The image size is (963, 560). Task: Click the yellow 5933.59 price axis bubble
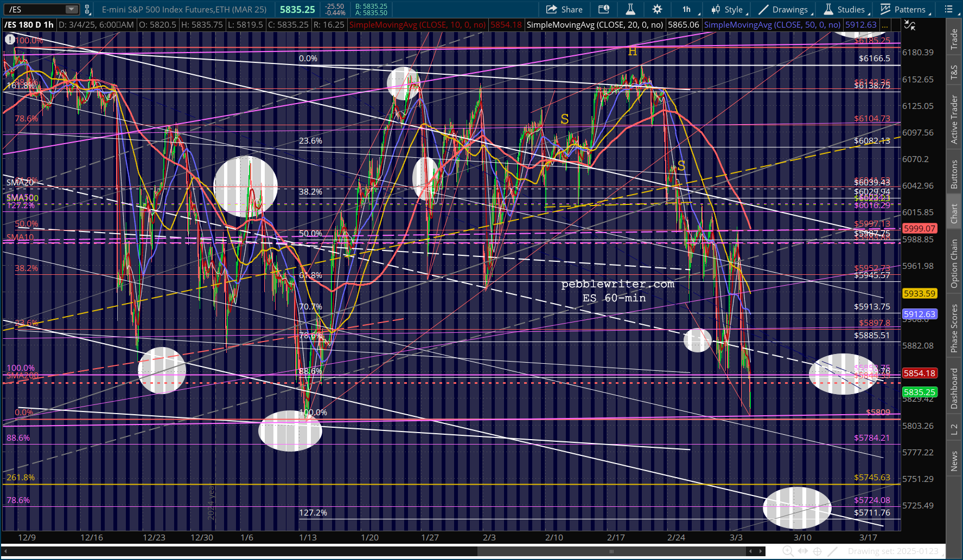point(920,293)
